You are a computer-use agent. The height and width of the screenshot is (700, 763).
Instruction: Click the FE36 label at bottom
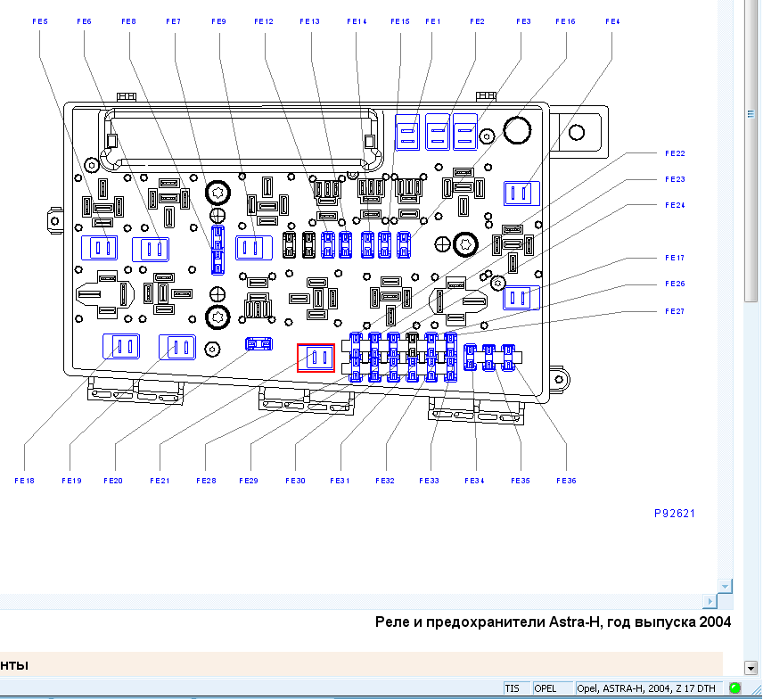566,481
